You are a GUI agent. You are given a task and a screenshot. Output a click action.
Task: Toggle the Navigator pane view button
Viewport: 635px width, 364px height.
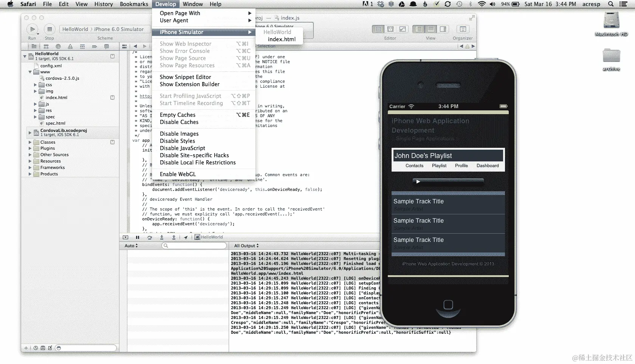418,29
